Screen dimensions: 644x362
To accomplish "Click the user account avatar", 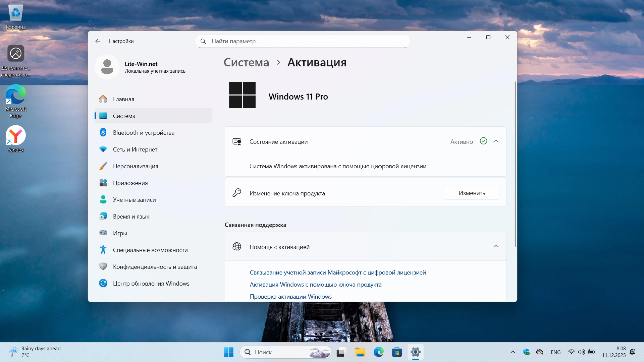I will point(107,67).
